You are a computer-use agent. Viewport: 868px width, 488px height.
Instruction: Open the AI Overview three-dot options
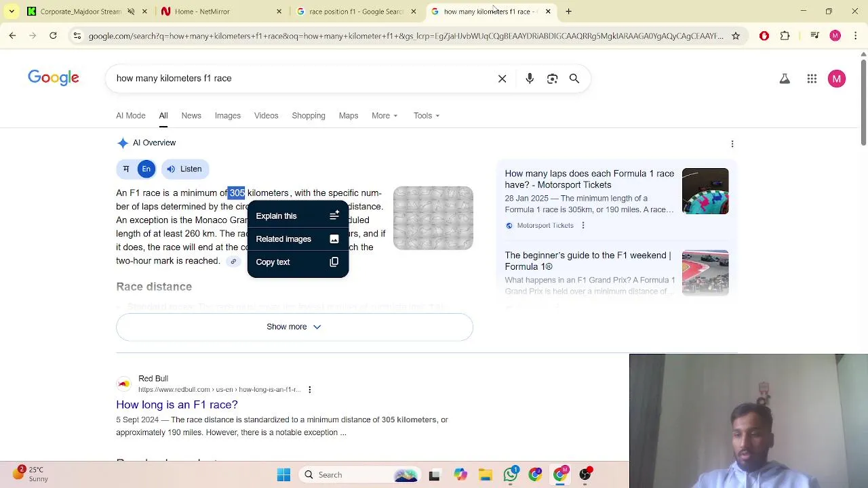(732, 144)
